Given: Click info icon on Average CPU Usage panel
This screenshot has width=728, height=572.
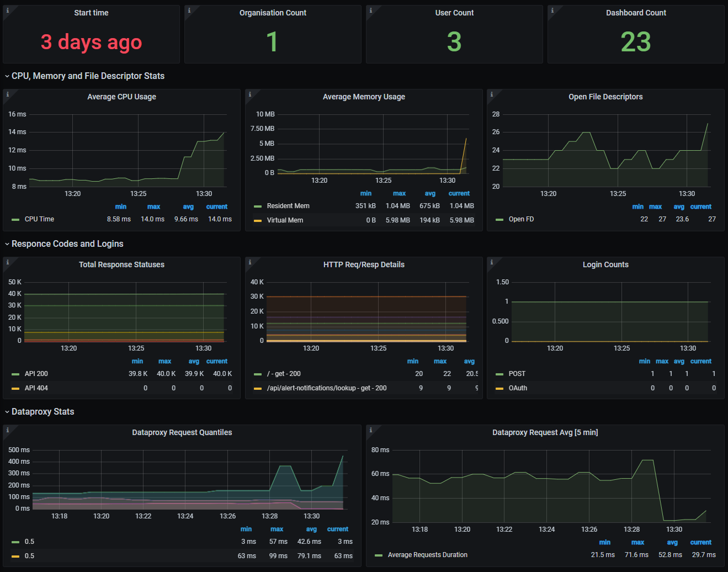Looking at the screenshot, I should pos(7,94).
